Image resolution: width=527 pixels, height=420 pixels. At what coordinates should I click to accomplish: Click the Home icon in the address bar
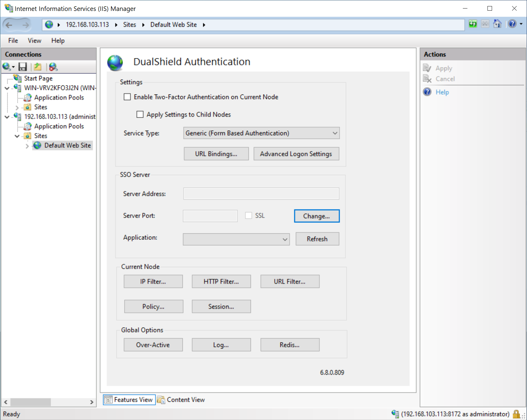pyautogui.click(x=497, y=24)
